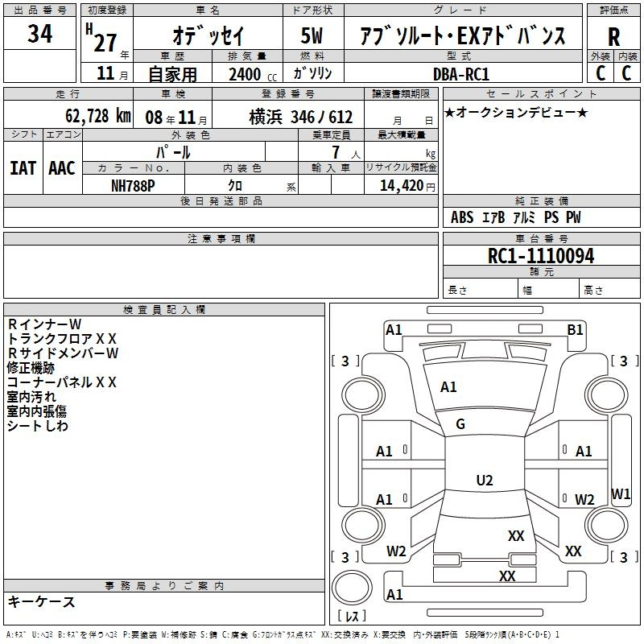Click the 長さ dimension field

(480, 290)
